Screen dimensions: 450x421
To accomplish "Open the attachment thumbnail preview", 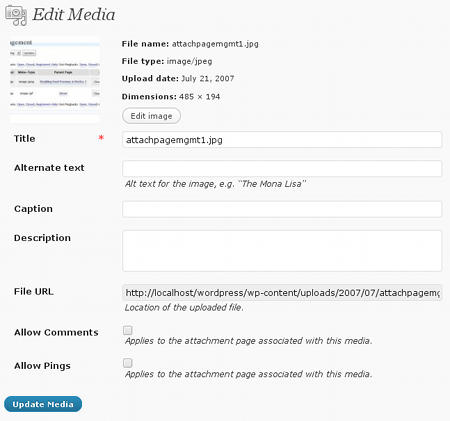I will click(x=55, y=80).
